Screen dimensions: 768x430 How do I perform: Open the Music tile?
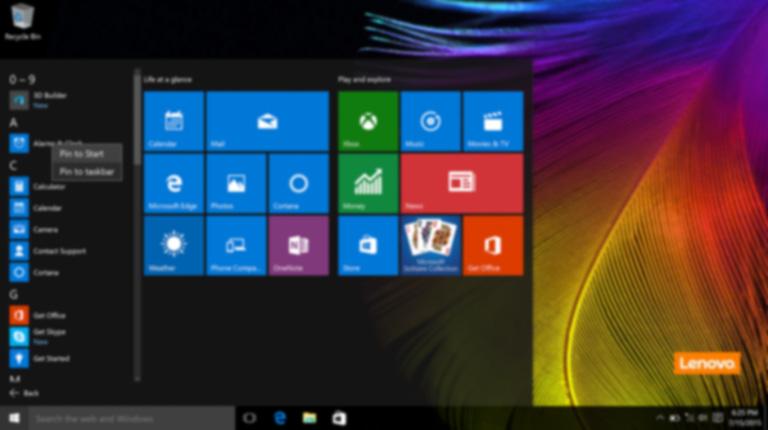[431, 121]
